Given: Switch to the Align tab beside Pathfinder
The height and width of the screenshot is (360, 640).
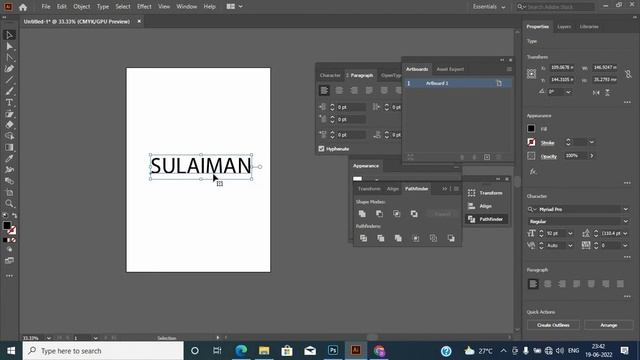Looking at the screenshot, I should pos(393,189).
